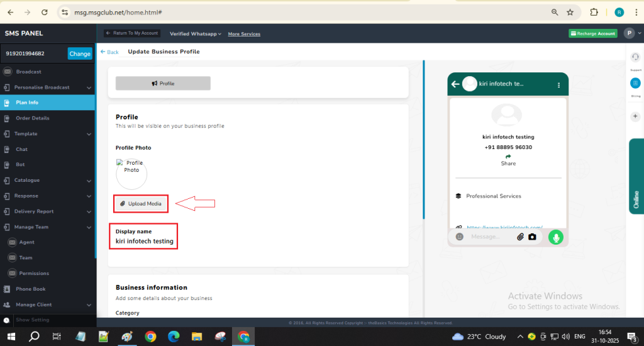Click the Display name field
This screenshot has width=644, height=346.
click(144, 241)
